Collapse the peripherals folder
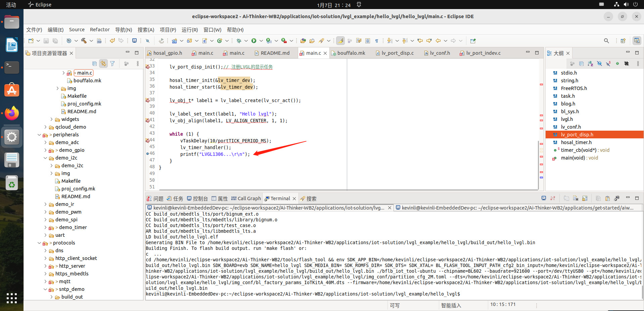Screen dimensions: 644x311 click(39, 135)
